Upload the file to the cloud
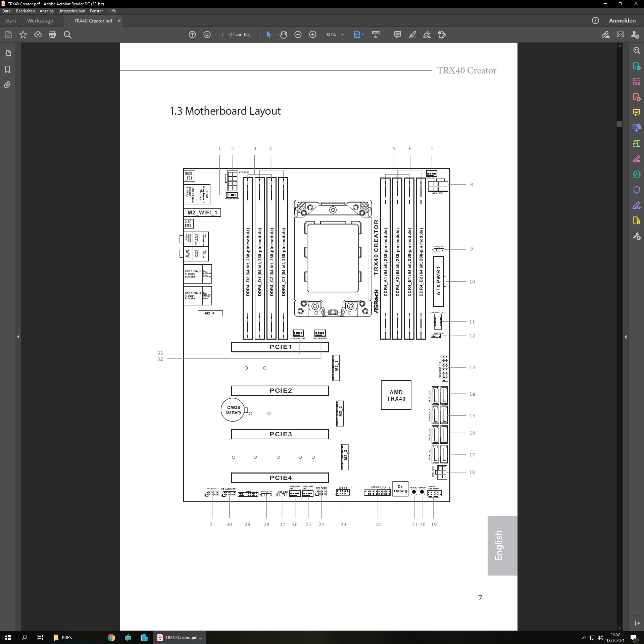This screenshot has width=644, height=644. click(38, 35)
